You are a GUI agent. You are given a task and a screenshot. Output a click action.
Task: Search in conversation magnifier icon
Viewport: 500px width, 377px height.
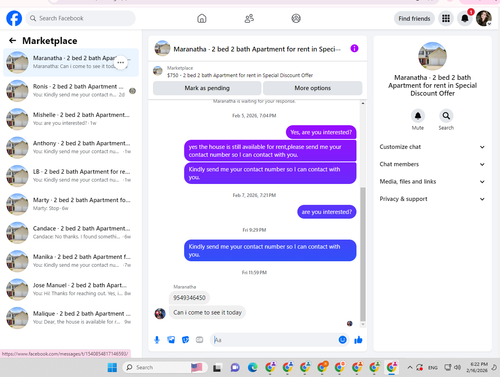[446, 116]
